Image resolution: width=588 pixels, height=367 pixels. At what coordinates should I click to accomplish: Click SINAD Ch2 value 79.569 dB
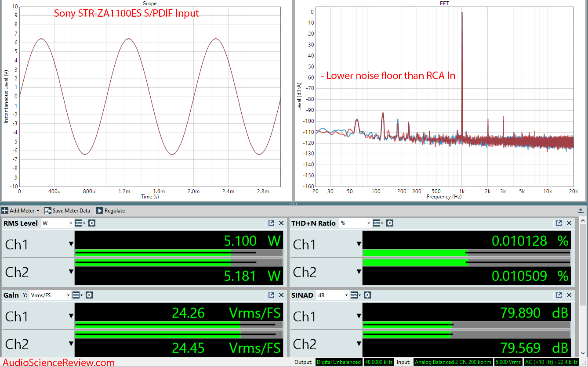point(534,348)
